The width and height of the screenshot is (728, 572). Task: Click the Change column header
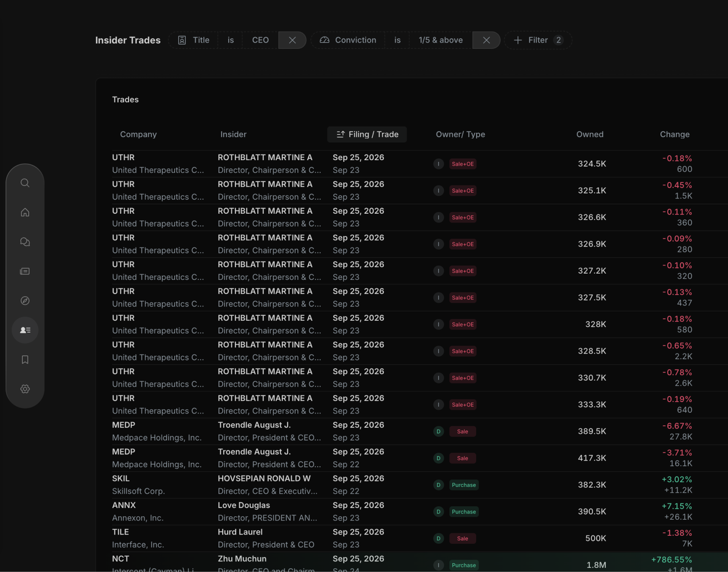click(x=674, y=134)
